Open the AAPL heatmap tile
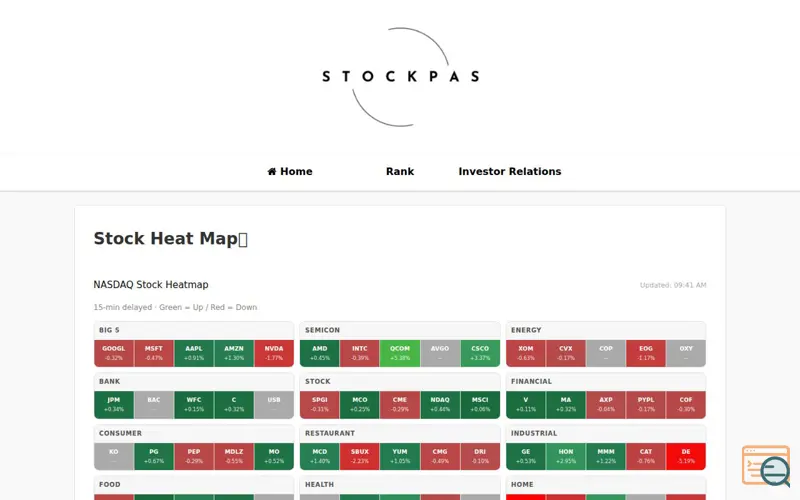Screen dimensions: 800x500 coord(194,353)
